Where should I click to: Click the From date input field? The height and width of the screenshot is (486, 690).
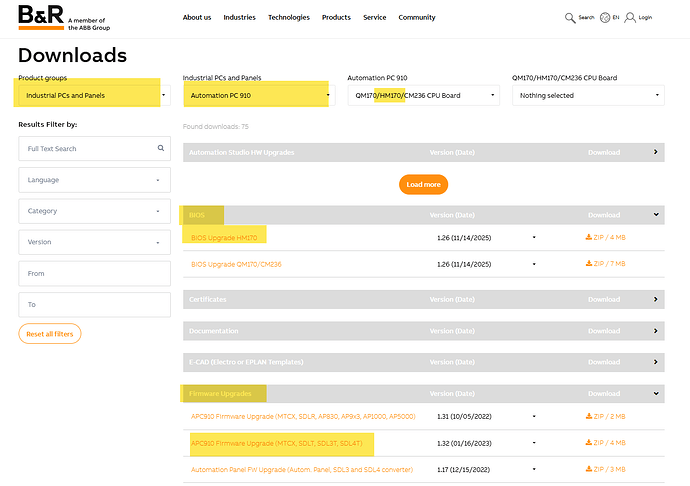click(x=94, y=273)
